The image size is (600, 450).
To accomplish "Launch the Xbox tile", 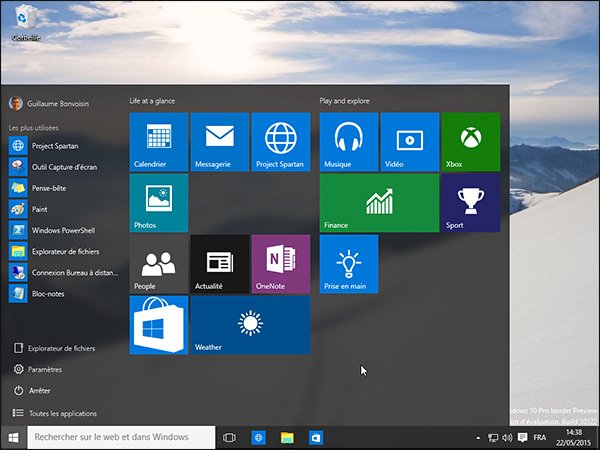I will click(x=471, y=142).
